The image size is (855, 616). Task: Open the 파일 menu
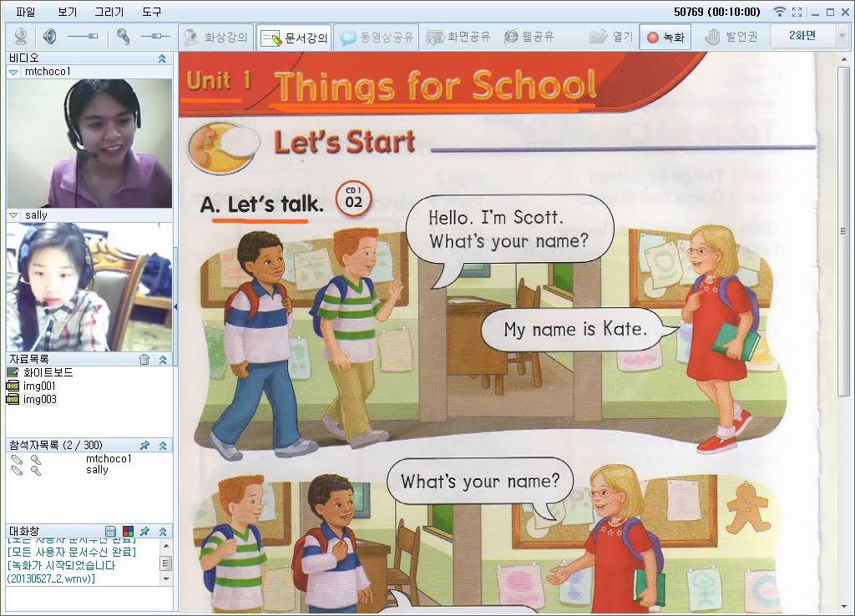coord(25,12)
